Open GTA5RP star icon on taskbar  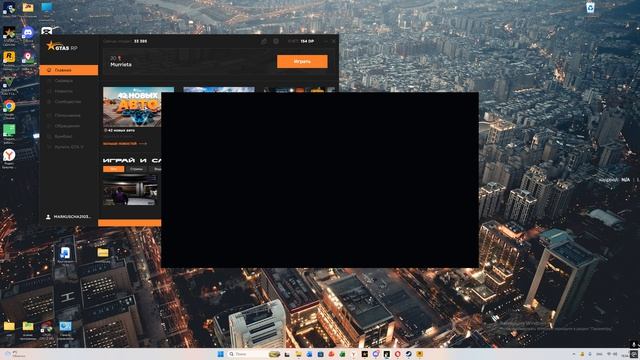coord(365,354)
